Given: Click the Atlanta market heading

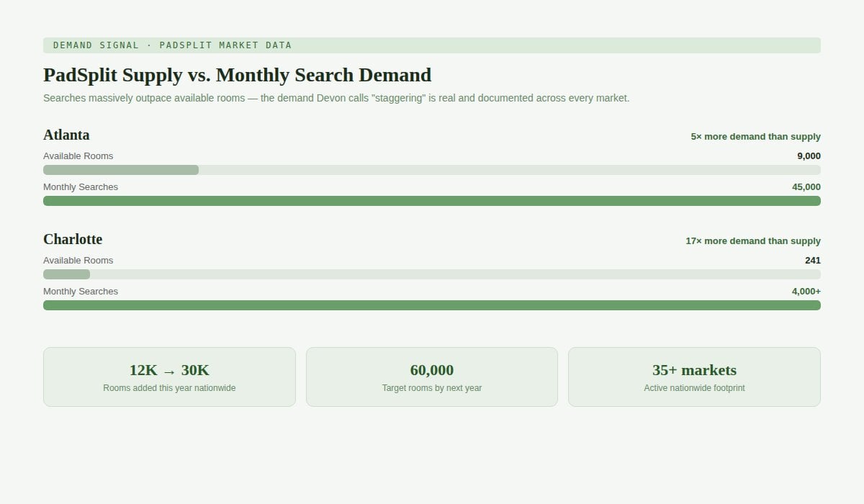Looking at the screenshot, I should pos(66,135).
